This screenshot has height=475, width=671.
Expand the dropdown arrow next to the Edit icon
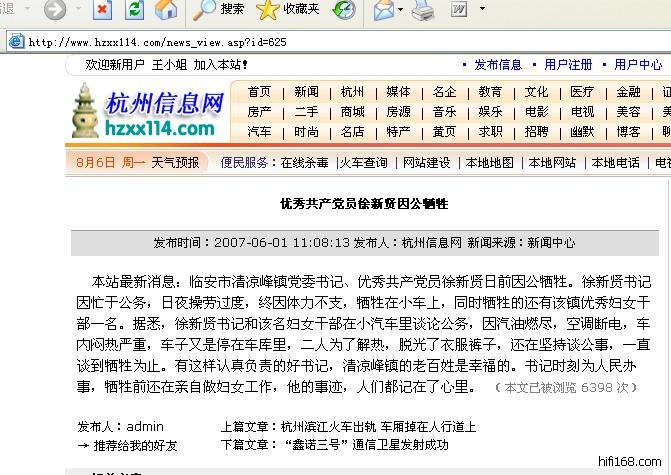[x=482, y=10]
